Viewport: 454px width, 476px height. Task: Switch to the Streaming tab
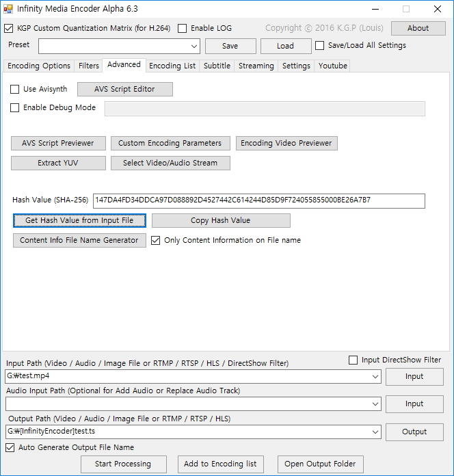coord(256,66)
